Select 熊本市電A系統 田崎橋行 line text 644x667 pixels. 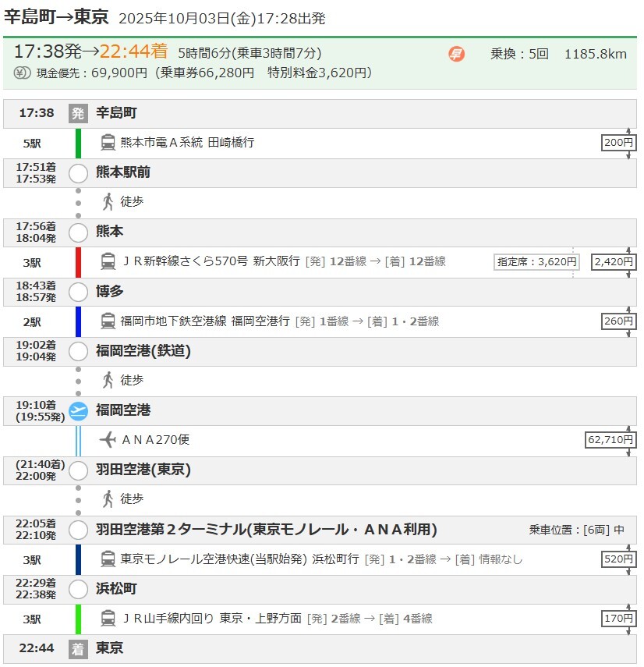(x=187, y=143)
